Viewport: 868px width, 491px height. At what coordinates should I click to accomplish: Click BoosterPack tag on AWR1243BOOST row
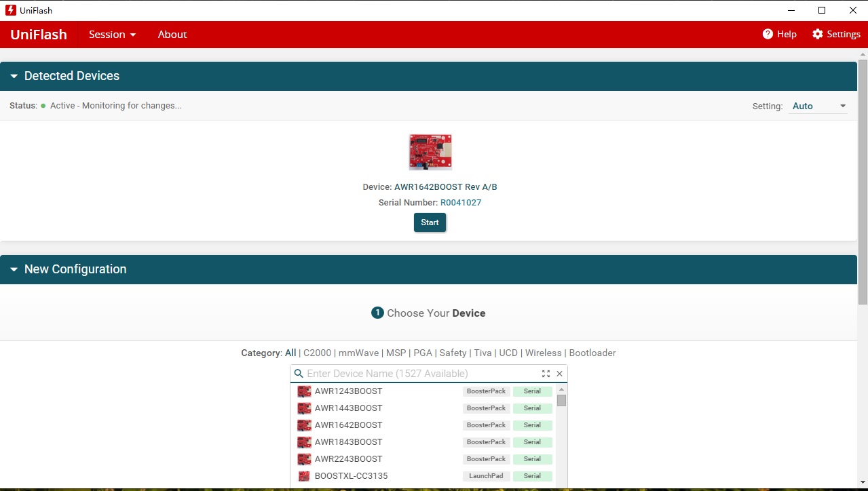487,391
